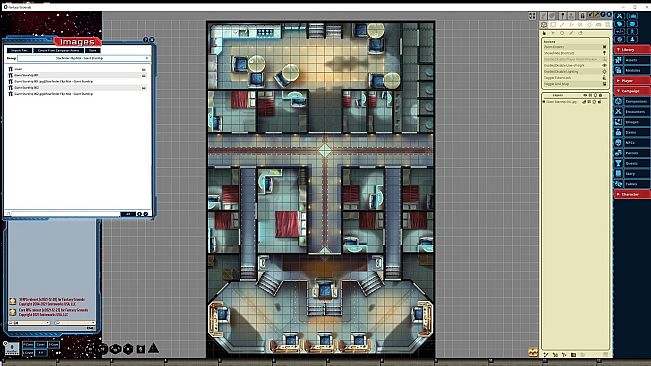Click the Images window search field
This screenshot has width=651, height=366.
pos(66,214)
